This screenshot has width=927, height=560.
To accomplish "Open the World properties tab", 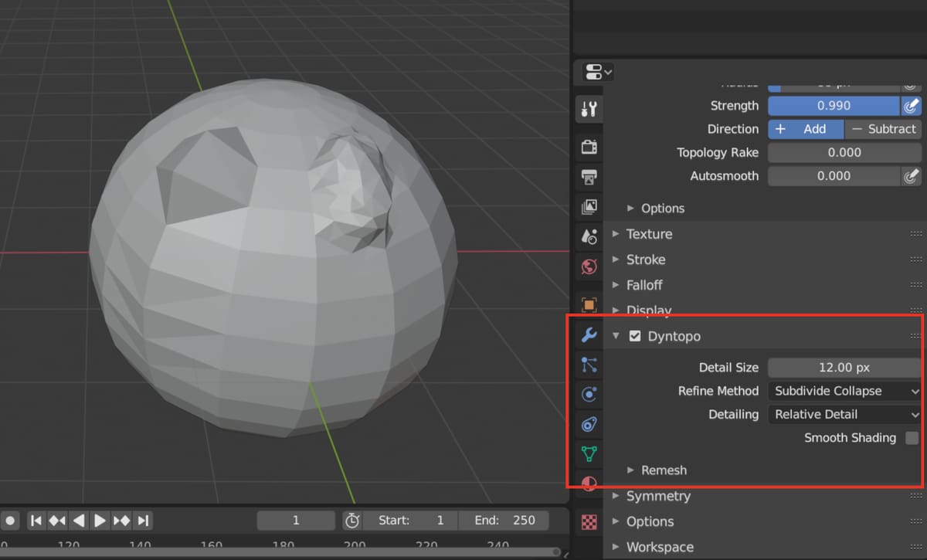I will pos(589,266).
